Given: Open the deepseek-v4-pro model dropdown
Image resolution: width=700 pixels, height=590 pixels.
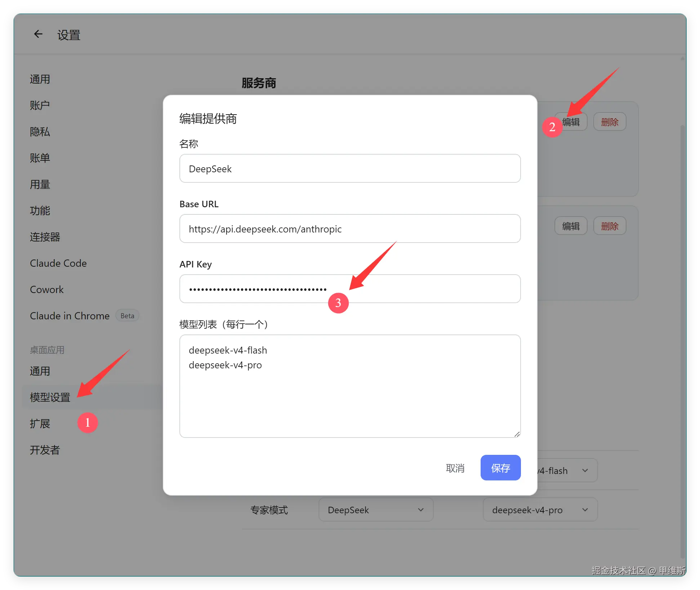Looking at the screenshot, I should point(540,510).
